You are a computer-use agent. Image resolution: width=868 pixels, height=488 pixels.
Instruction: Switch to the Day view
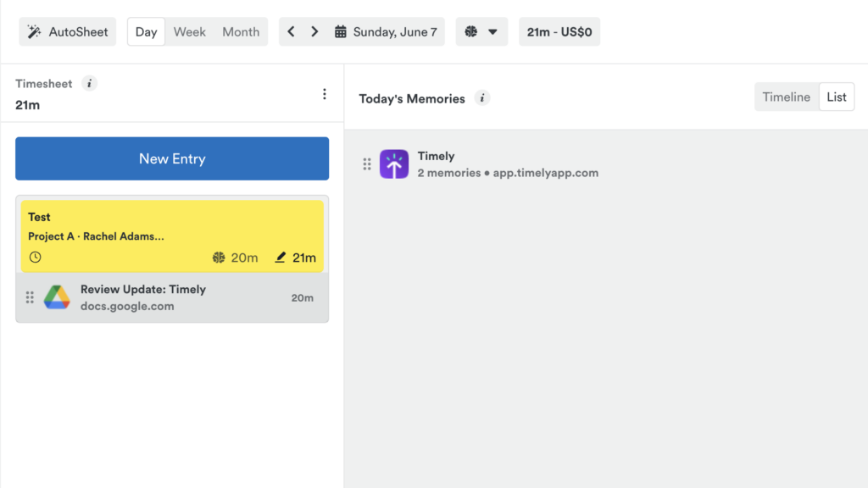point(146,31)
